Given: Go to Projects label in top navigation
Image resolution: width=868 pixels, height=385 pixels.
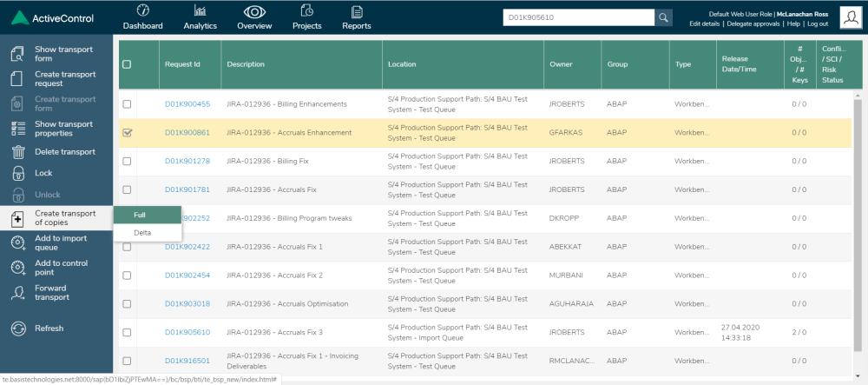Looking at the screenshot, I should [x=307, y=25].
